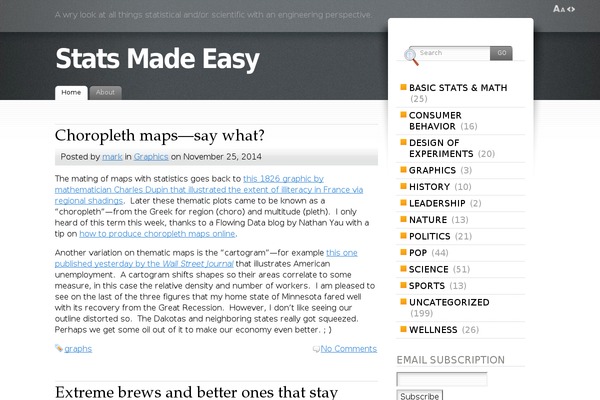This screenshot has height=400, width=600.
Task: Click the Subscribe button
Action: coord(420,396)
